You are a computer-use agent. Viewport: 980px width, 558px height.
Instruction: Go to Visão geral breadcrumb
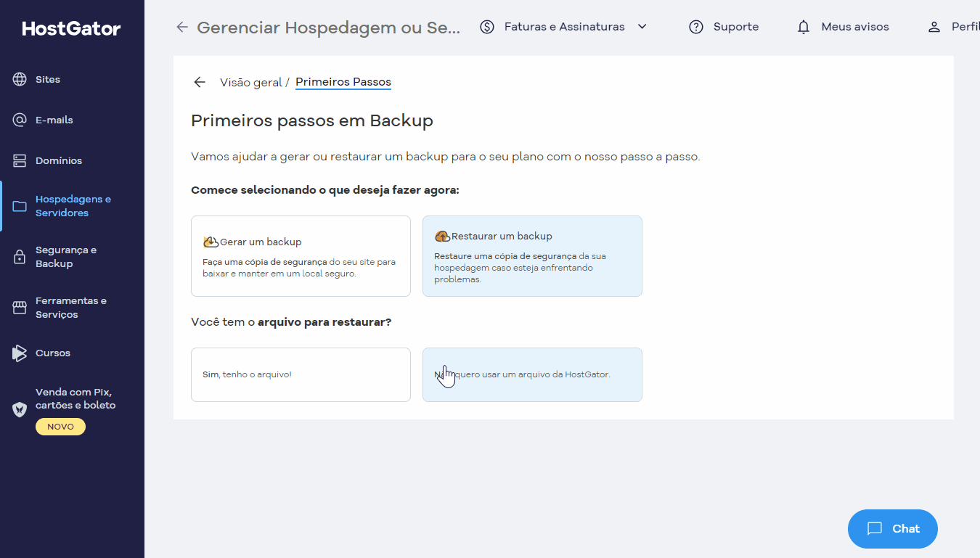pos(251,83)
